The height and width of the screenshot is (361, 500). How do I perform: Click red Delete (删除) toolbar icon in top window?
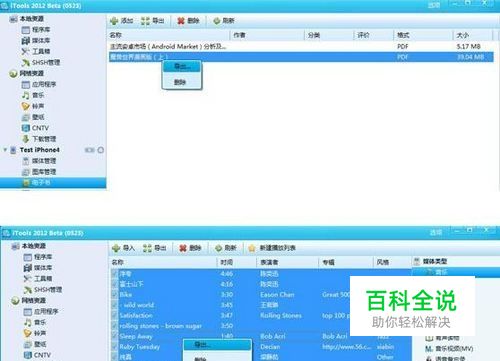click(181, 21)
